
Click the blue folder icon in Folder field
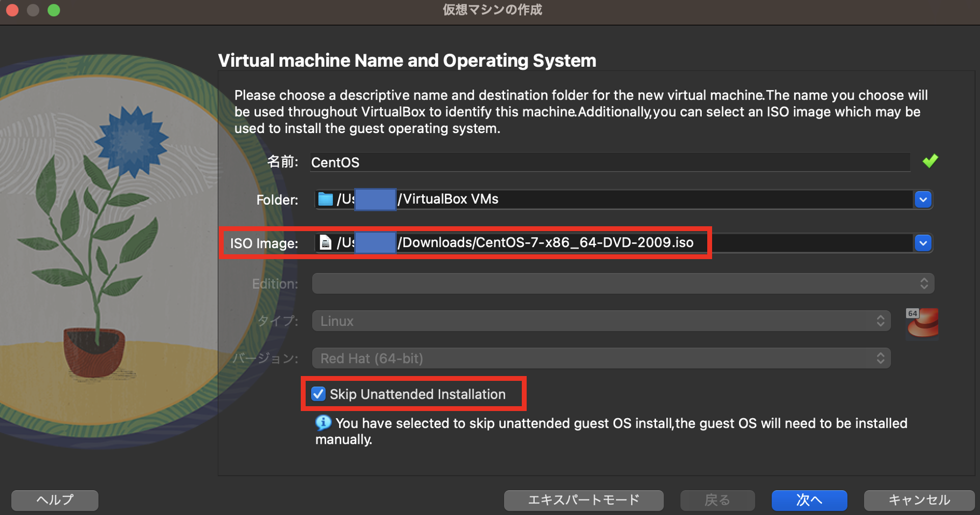click(x=326, y=199)
